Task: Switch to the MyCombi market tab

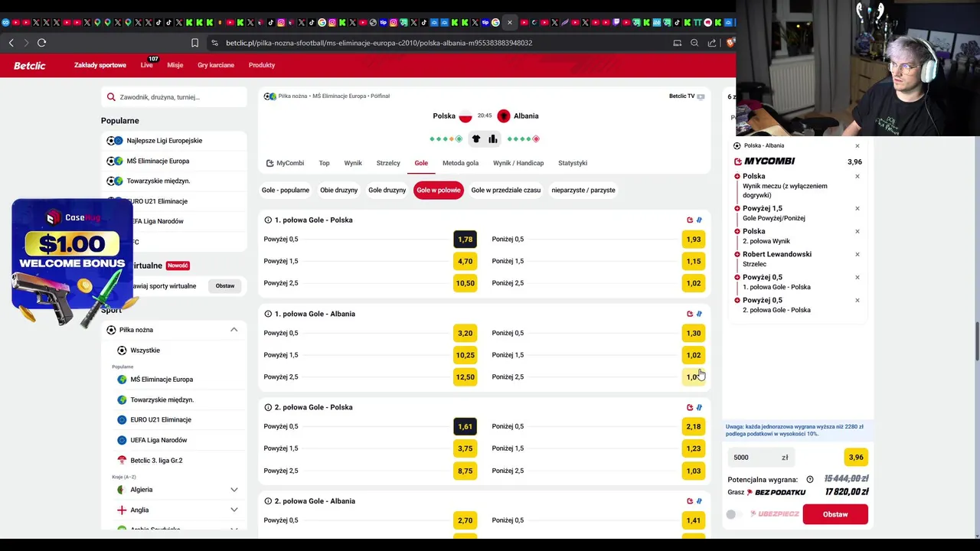Action: [x=285, y=163]
